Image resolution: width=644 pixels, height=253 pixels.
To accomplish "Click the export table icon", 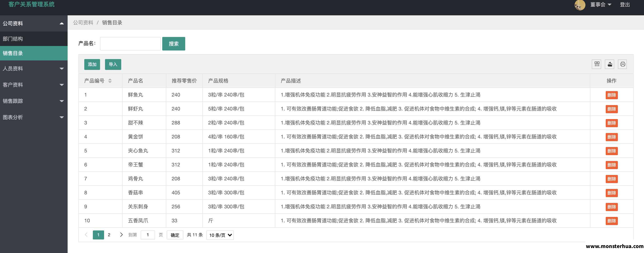I will (610, 64).
